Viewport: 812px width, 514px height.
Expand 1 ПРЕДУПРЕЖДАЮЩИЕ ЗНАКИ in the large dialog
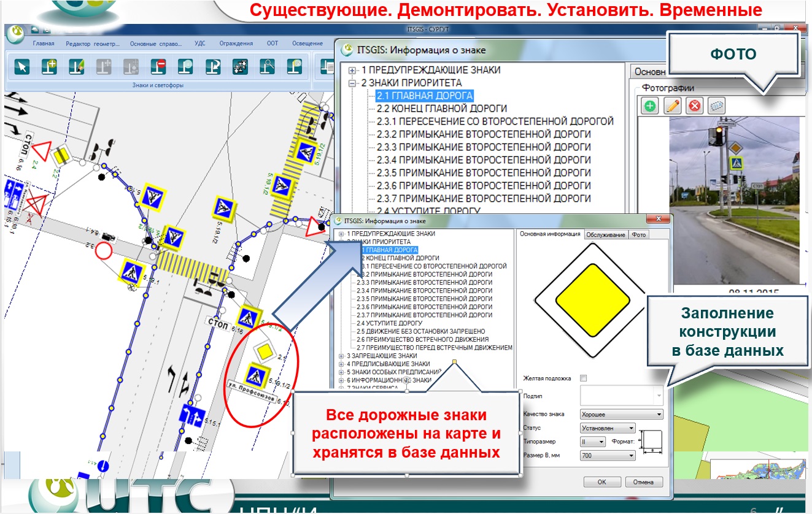pos(352,70)
